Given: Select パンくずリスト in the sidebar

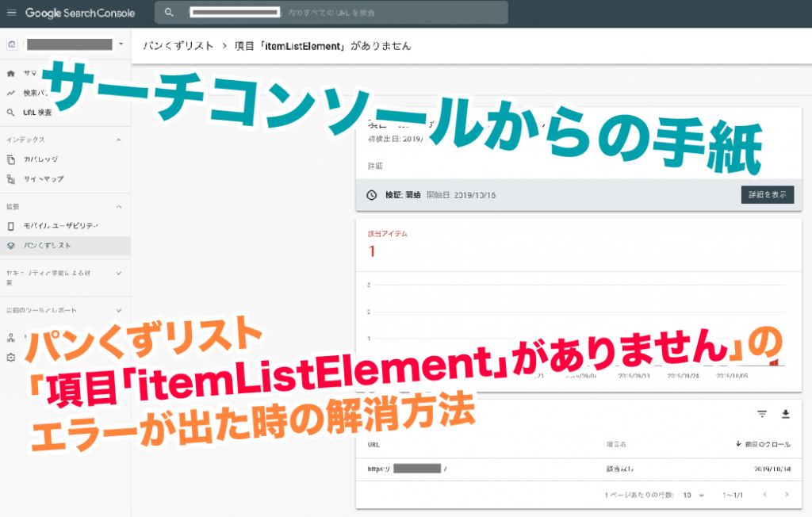Looking at the screenshot, I should coord(65,246).
